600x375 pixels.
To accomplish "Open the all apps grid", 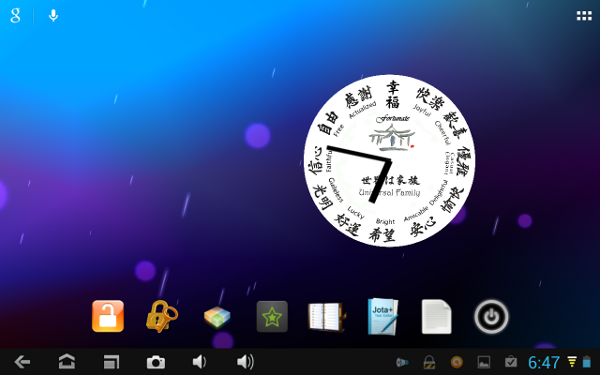I will click(584, 16).
